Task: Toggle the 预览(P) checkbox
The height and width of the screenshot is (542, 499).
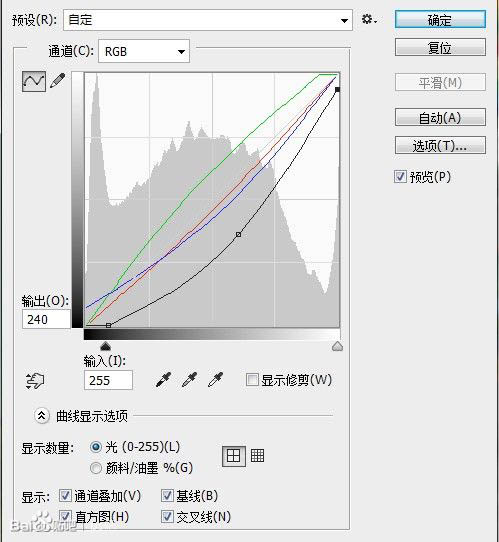Action: point(400,176)
